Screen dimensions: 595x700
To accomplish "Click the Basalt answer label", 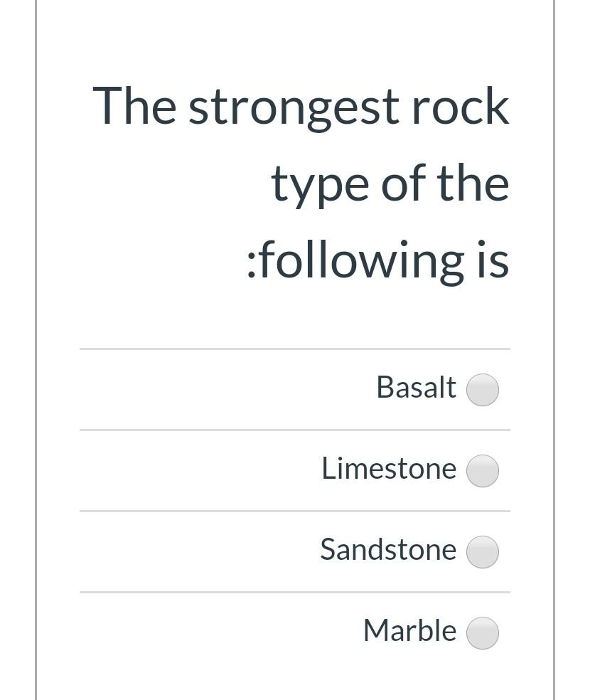I will [416, 386].
